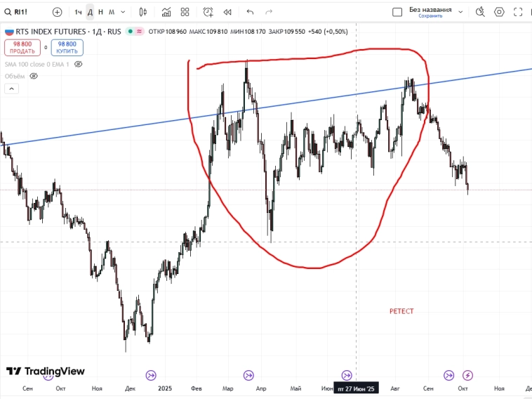Click the Russian flag symbol icon
Screen dimensions: 532x399
[x=9, y=32]
